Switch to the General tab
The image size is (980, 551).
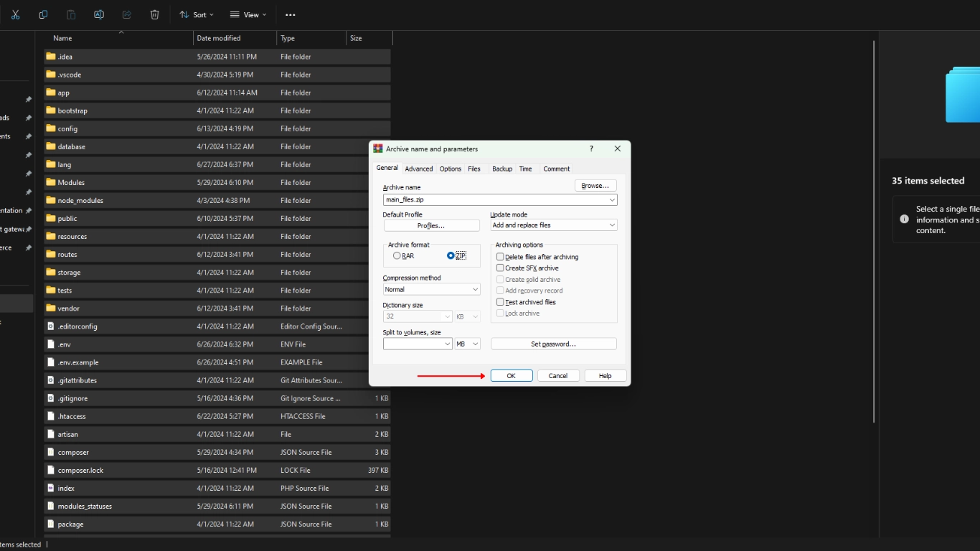click(387, 168)
